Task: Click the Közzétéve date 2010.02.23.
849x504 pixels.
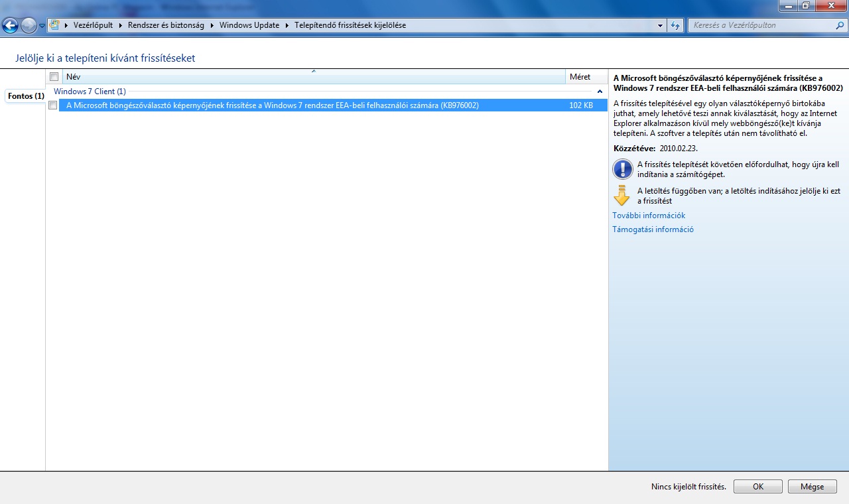Action: click(678, 149)
